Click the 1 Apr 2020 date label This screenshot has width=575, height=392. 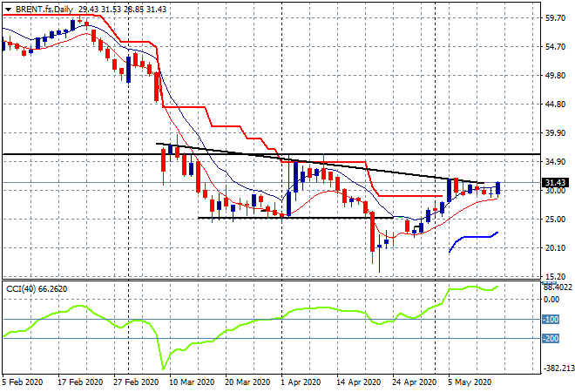click(301, 382)
